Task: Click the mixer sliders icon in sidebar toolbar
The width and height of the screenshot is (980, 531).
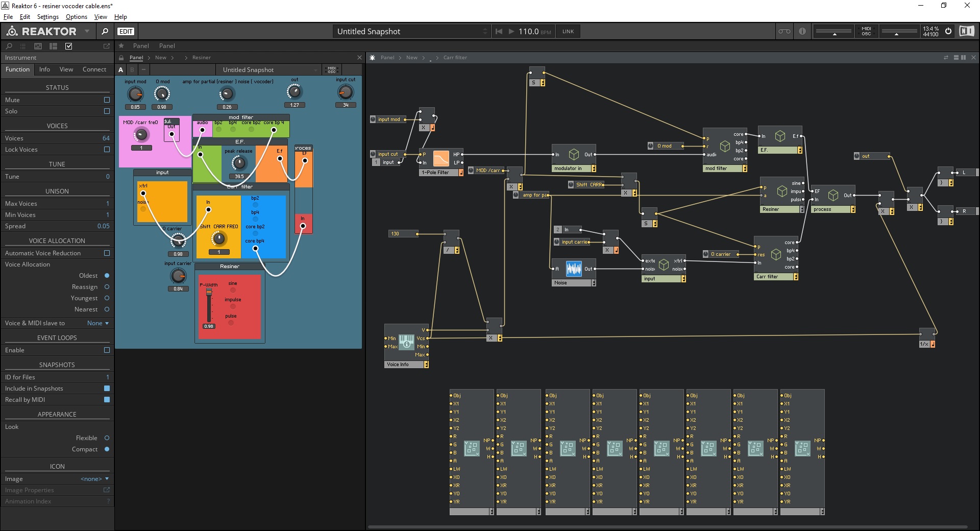Action: click(x=38, y=46)
